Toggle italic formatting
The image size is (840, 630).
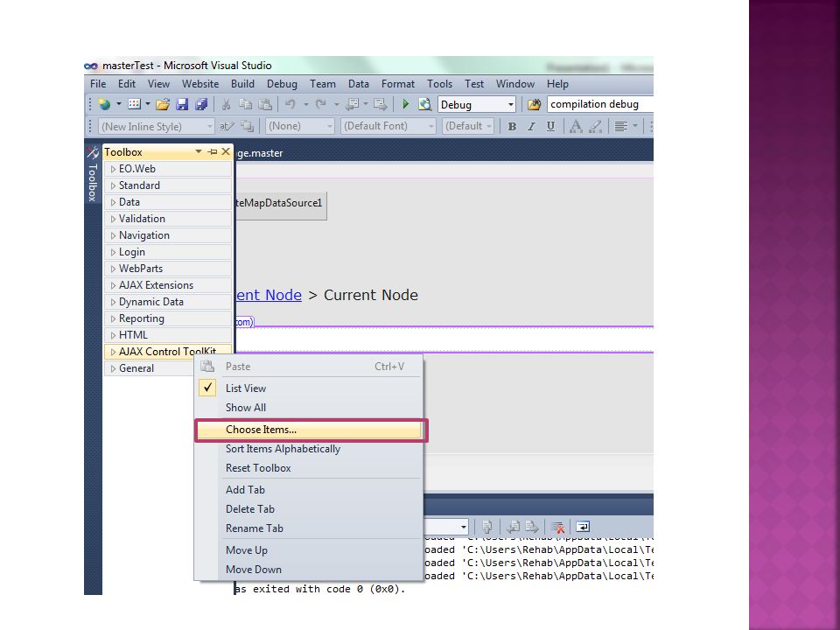pyautogui.click(x=531, y=126)
